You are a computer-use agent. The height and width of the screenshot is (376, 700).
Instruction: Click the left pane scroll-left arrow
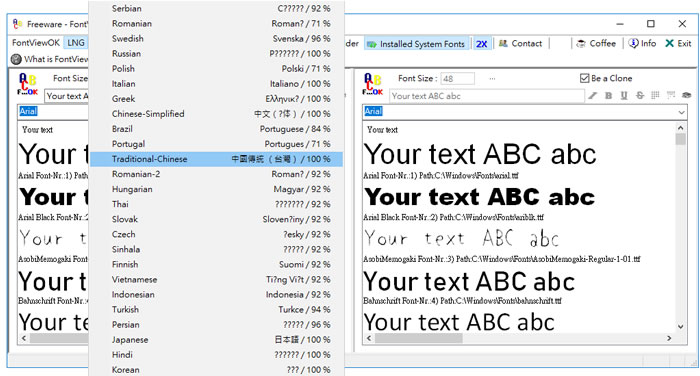click(24, 338)
